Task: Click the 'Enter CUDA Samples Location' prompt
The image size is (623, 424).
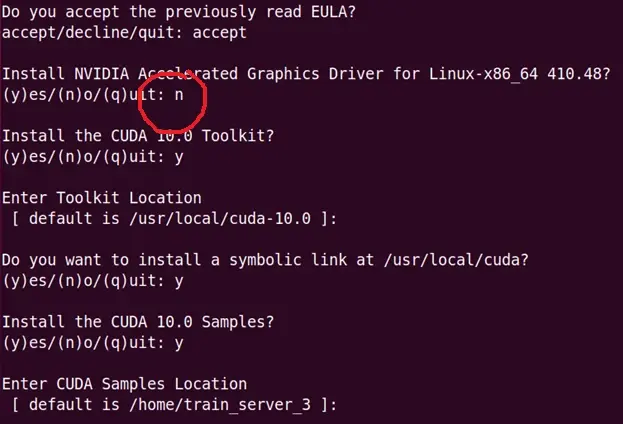Action: (x=124, y=384)
